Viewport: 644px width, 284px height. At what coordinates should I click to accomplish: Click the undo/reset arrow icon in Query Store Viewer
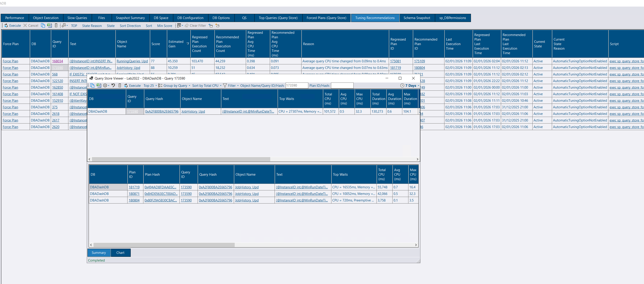113,86
